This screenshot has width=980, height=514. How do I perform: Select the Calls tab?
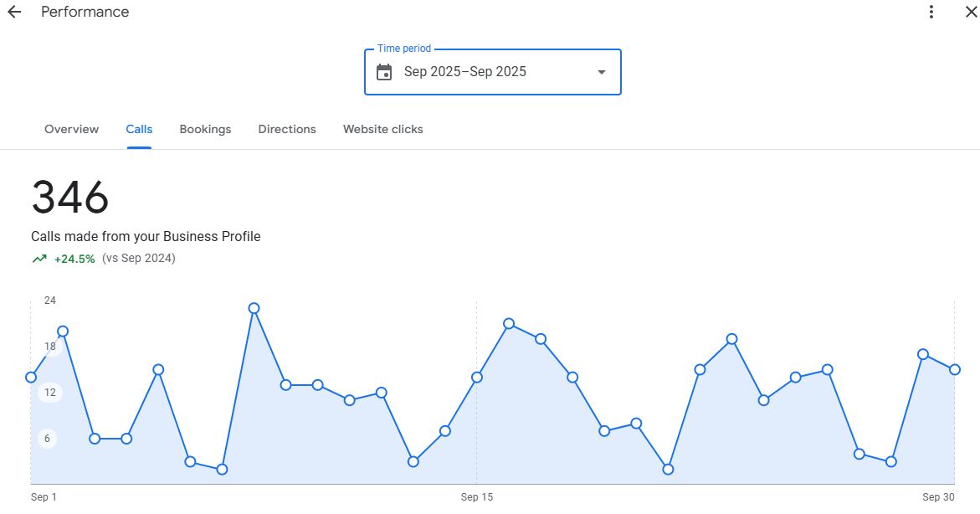(x=139, y=130)
